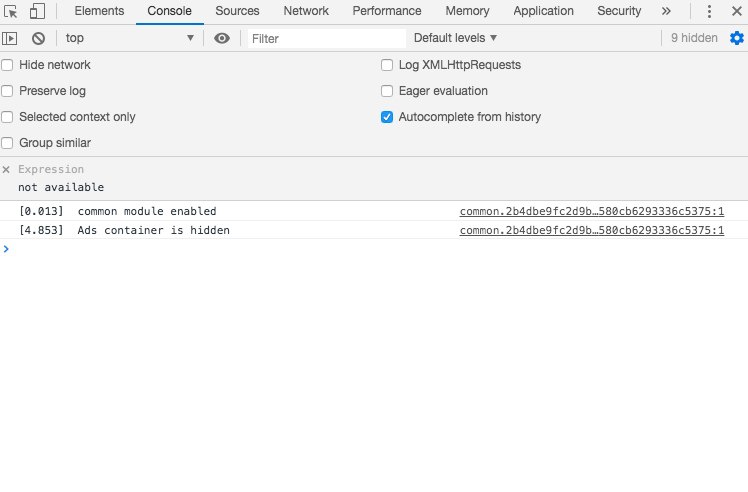The height and width of the screenshot is (492, 748).
Task: Enable the Preserve log checkbox
Action: tap(7, 91)
